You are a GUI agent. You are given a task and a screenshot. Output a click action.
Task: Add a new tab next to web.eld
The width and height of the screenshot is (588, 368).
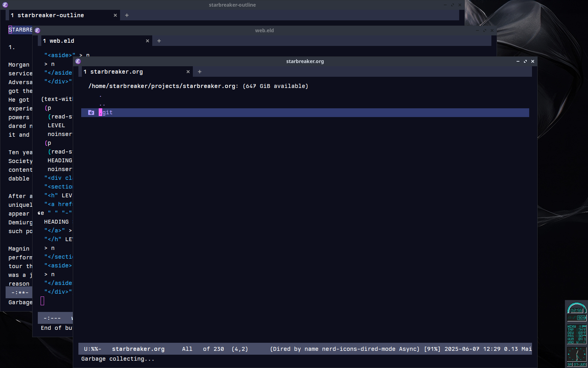159,41
